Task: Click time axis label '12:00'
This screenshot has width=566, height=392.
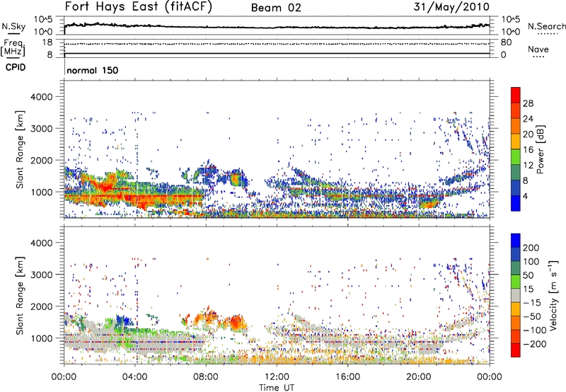Action: [277, 377]
